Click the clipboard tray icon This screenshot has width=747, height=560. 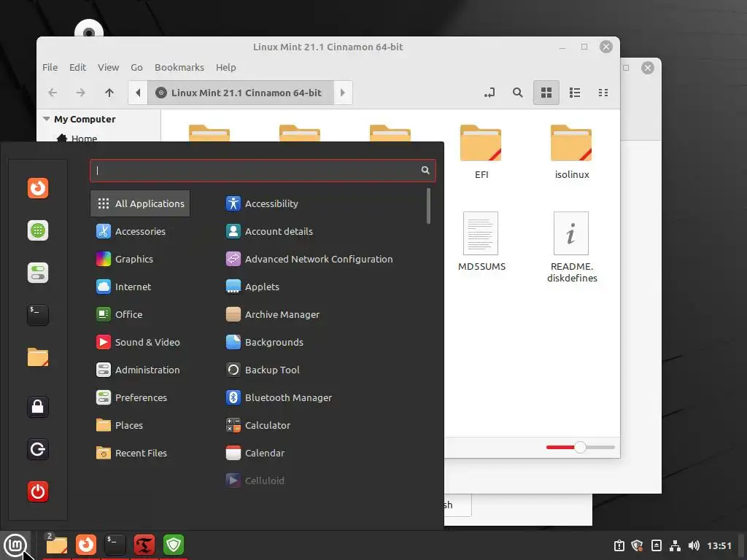619,545
